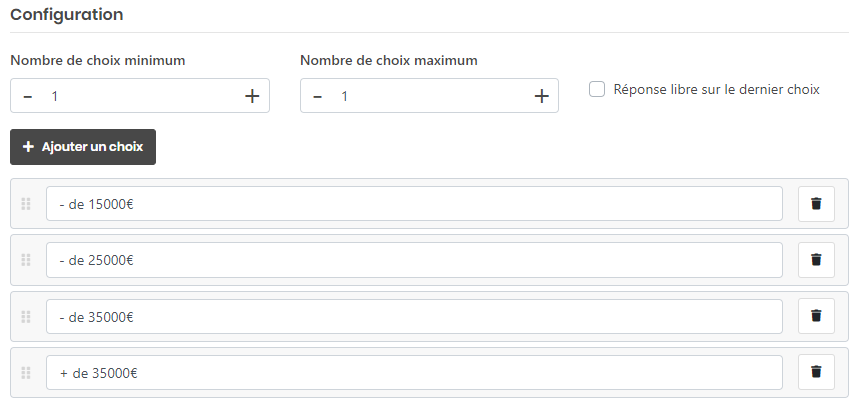Edit the "- de 25000€" choice text
This screenshot has height=411, width=862.
[x=414, y=260]
